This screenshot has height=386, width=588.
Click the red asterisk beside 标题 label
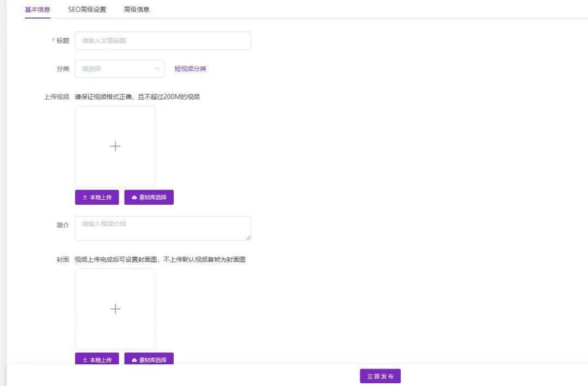pos(54,40)
